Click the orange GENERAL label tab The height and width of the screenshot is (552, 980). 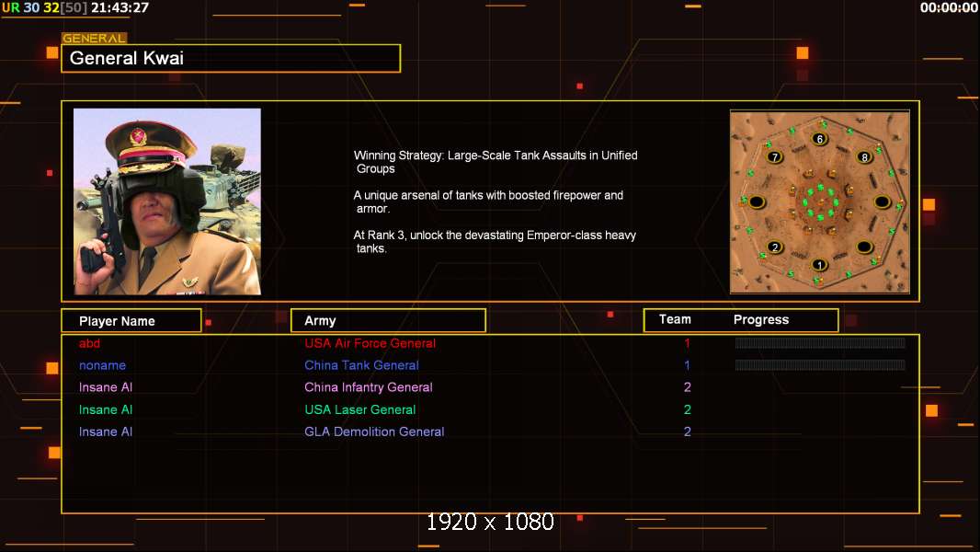[x=94, y=38]
